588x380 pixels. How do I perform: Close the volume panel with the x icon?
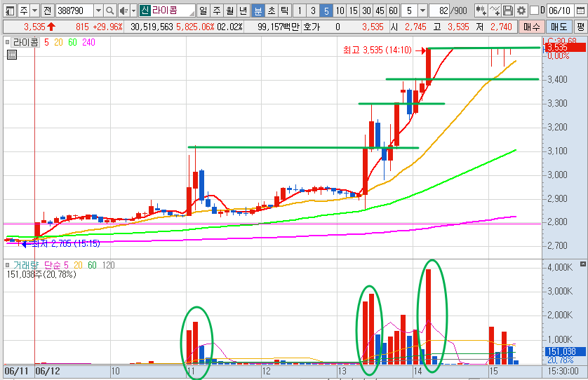pos(583,264)
